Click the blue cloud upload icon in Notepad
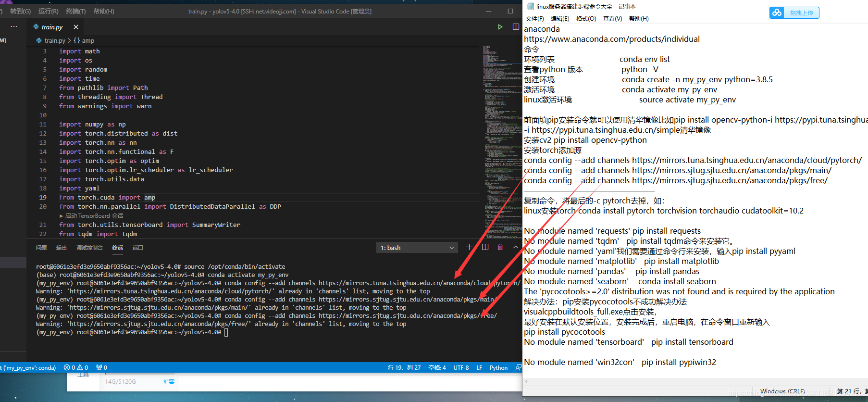The image size is (868, 402). pyautogui.click(x=777, y=13)
